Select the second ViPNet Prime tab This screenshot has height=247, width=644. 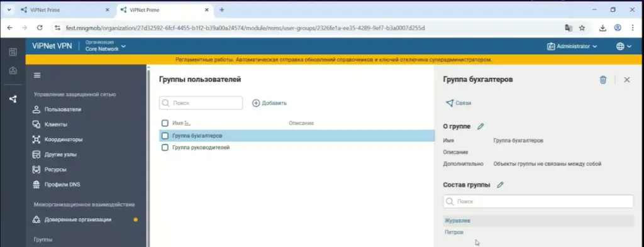[x=164, y=10]
